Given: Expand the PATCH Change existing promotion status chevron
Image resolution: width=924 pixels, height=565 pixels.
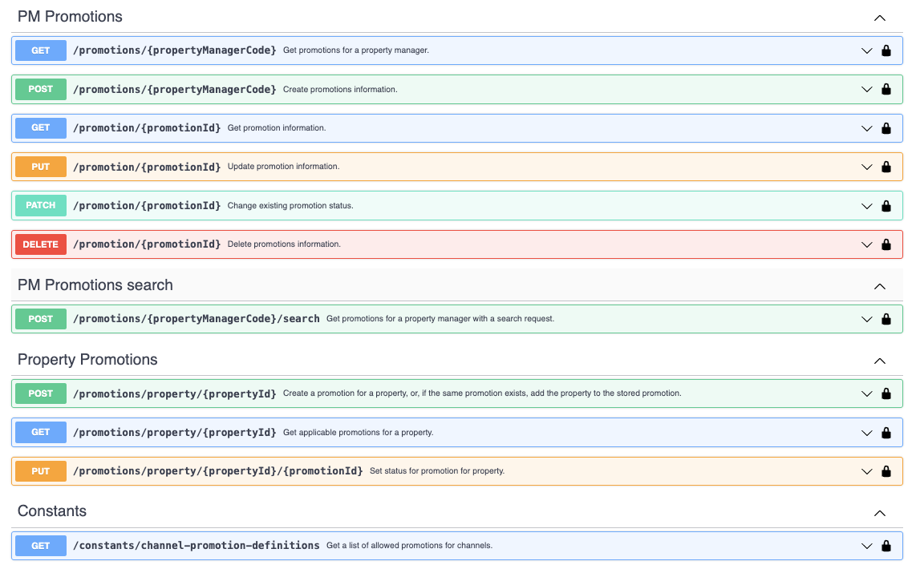Looking at the screenshot, I should coord(866,206).
